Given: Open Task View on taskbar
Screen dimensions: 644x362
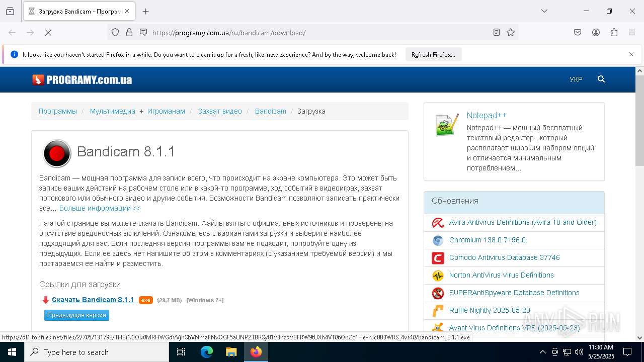Looking at the screenshot, I should coord(181,352).
